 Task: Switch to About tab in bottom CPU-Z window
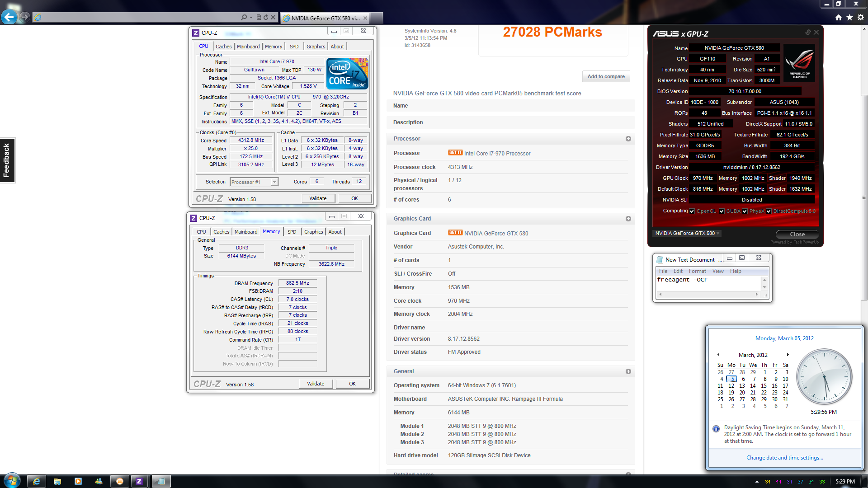tap(335, 232)
